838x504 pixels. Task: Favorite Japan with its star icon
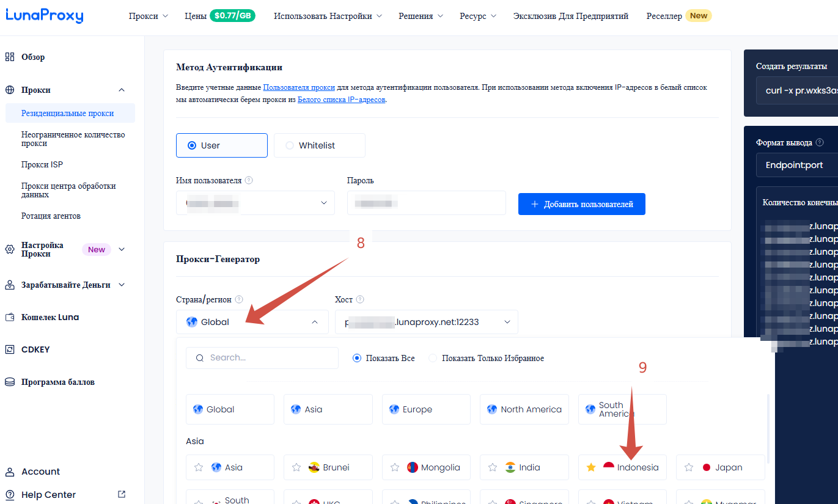click(x=689, y=467)
